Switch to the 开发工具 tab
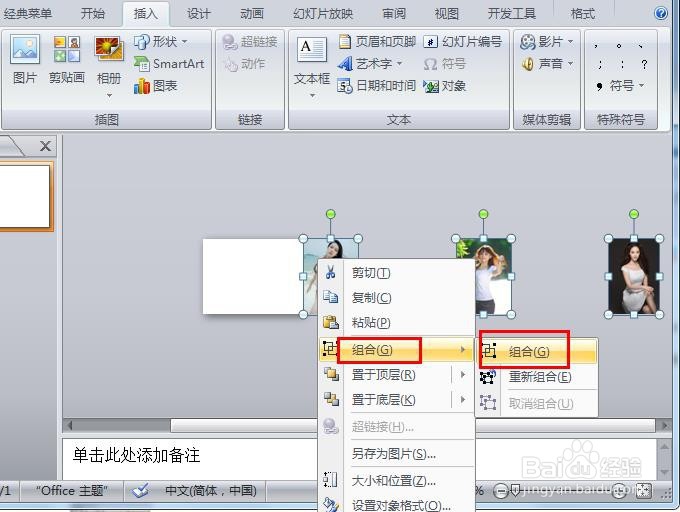Image resolution: width=680 pixels, height=512 pixels. (x=512, y=13)
